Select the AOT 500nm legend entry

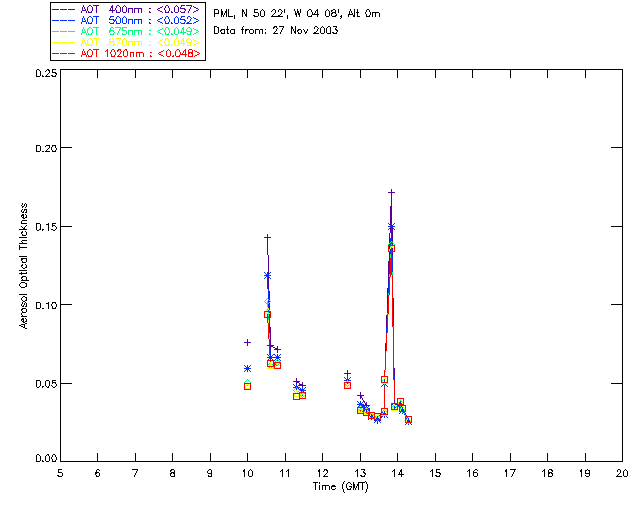pyautogui.click(x=127, y=20)
